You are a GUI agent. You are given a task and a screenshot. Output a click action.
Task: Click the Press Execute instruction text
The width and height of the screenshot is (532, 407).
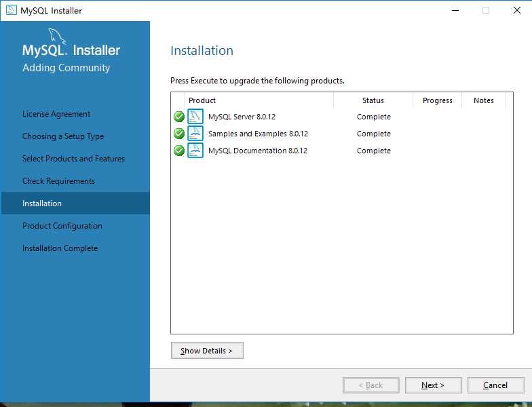point(258,81)
